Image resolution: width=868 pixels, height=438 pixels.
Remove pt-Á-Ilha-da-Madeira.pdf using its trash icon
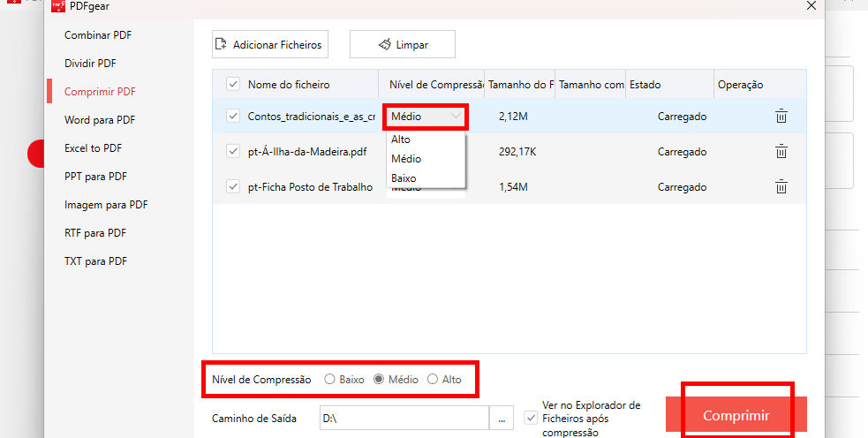point(781,152)
